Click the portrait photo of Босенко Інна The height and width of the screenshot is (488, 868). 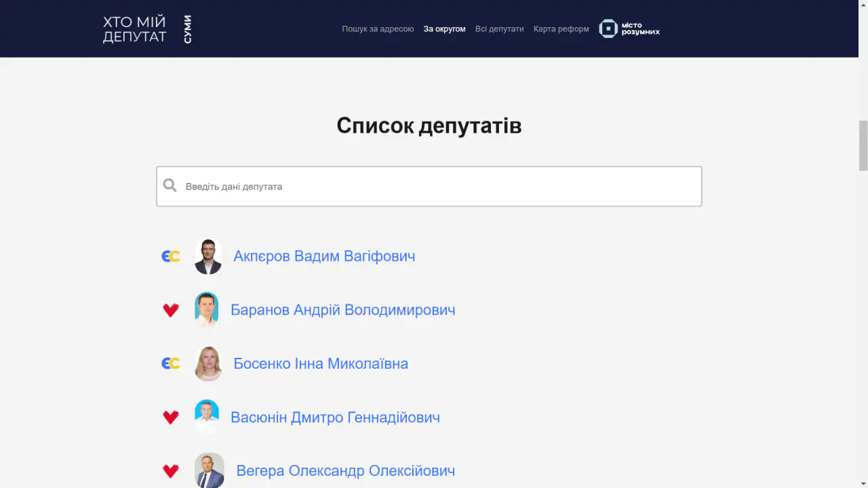point(208,364)
